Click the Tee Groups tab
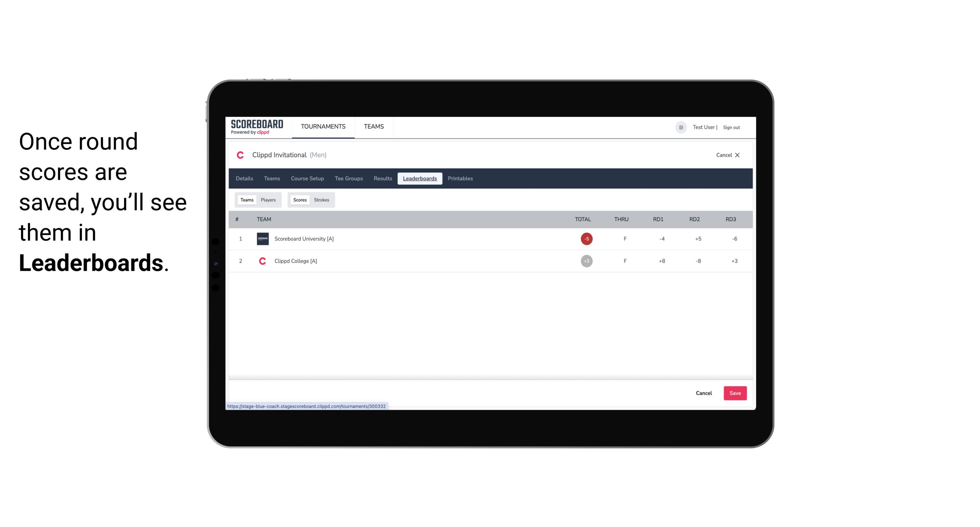This screenshot has height=527, width=980. [x=348, y=179]
